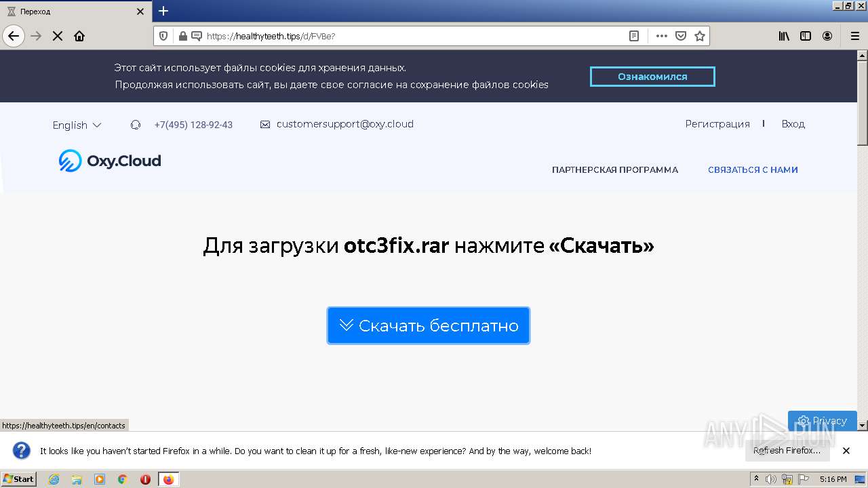
Task: Open the Firefox home page
Action: tap(79, 36)
